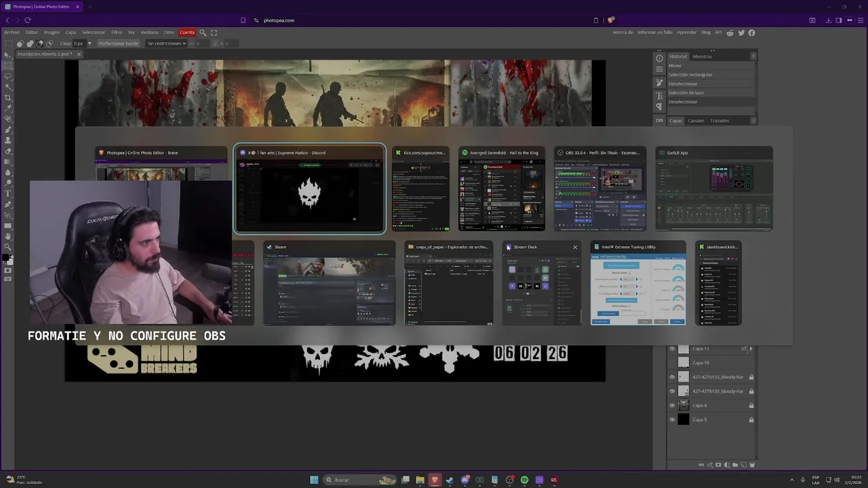The height and width of the screenshot is (488, 868).
Task: Click the search magnifier icon in Photopea menu bar
Action: (x=203, y=33)
